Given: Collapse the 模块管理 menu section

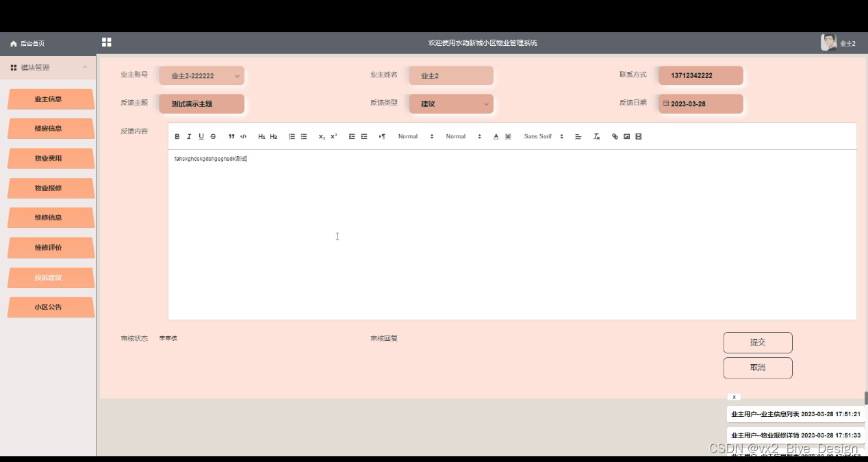Looking at the screenshot, I should click(48, 68).
